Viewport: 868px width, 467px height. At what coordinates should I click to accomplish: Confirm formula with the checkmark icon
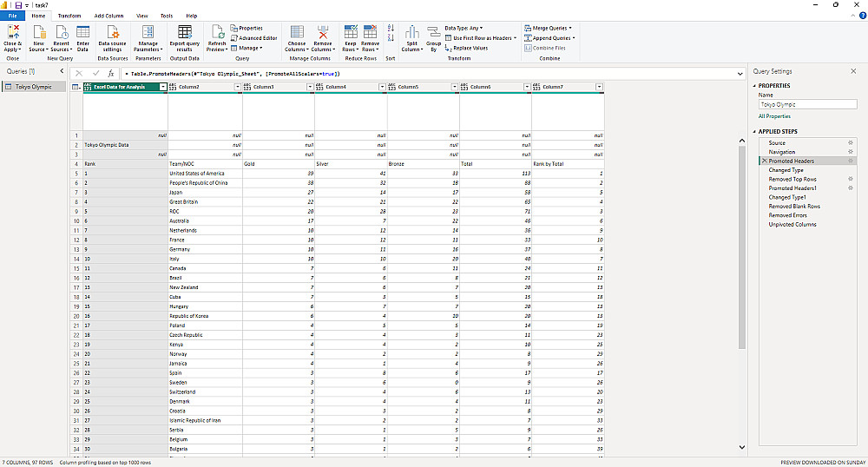[95, 74]
